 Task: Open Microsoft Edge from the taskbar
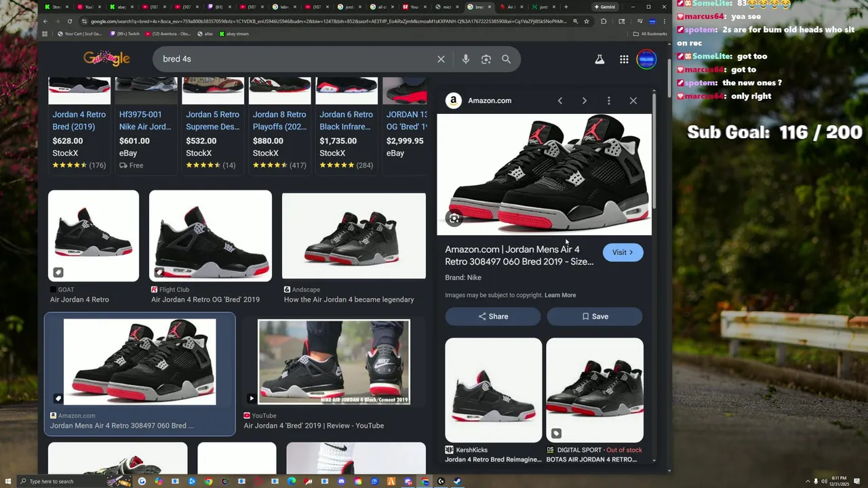pyautogui.click(x=292, y=481)
